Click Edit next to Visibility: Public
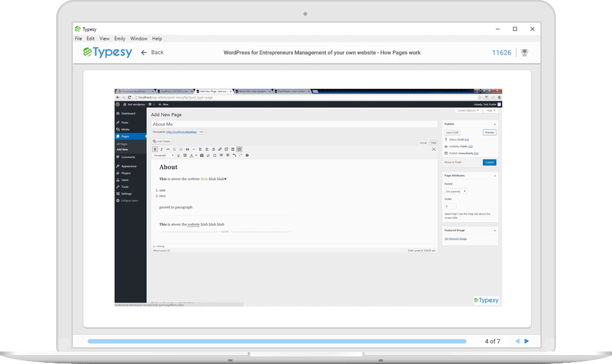The image size is (612, 364). [x=470, y=147]
